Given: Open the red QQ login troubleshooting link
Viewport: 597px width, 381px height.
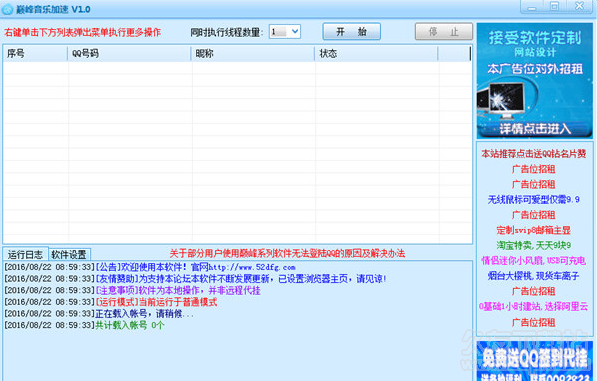Looking at the screenshot, I should (x=287, y=253).
